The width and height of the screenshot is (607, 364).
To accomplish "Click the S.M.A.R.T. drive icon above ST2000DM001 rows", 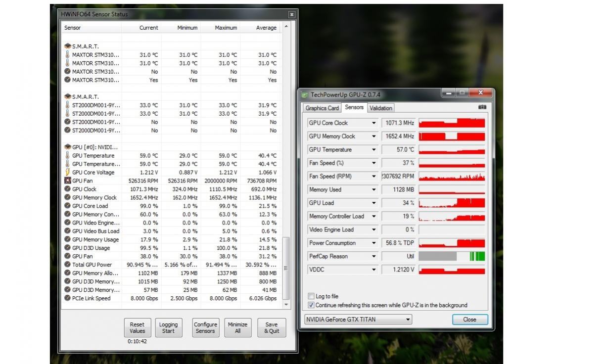I will tap(68, 96).
